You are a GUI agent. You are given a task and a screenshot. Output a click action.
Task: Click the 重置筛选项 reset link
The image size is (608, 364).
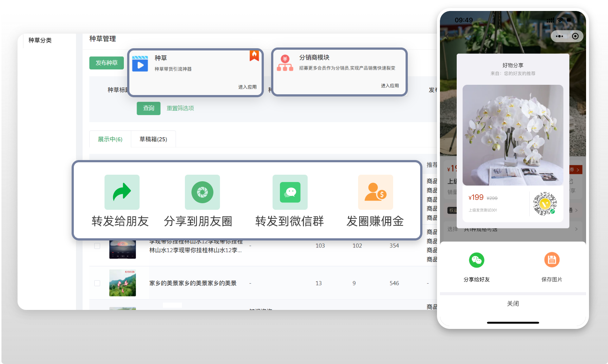(x=180, y=108)
